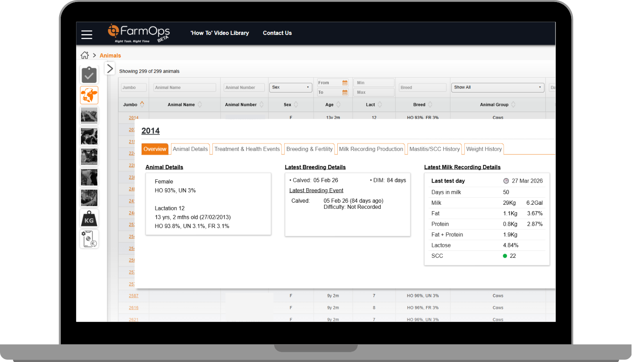Screen dimensions: 644x362
Task: Click the green SCC status dot
Action: coord(505,256)
